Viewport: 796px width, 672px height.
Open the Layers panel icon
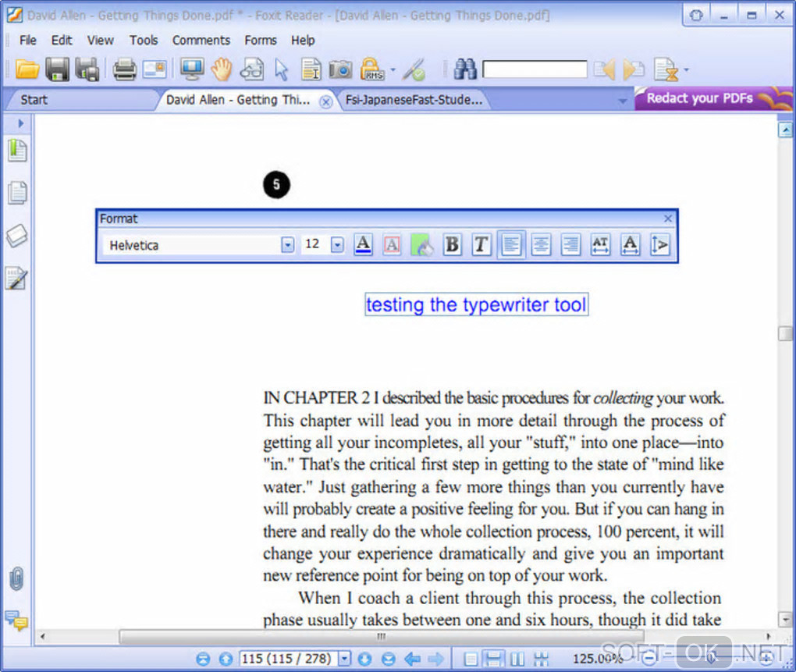(17, 235)
